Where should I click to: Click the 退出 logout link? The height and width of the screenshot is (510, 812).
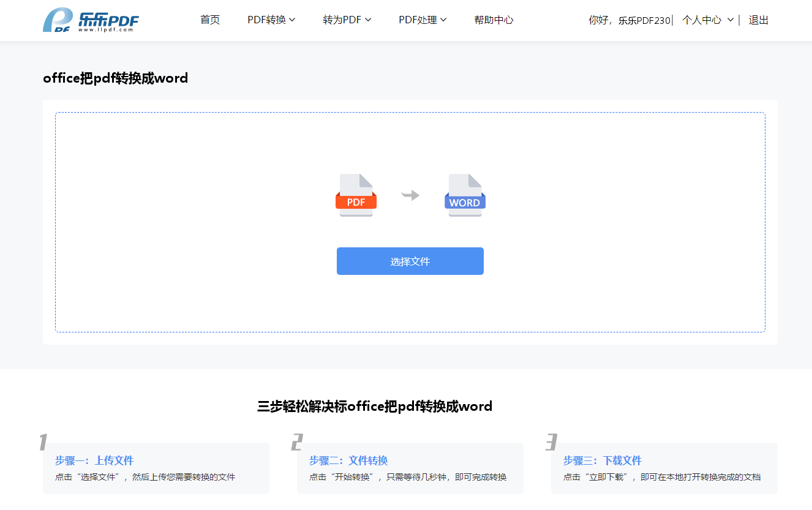click(758, 20)
